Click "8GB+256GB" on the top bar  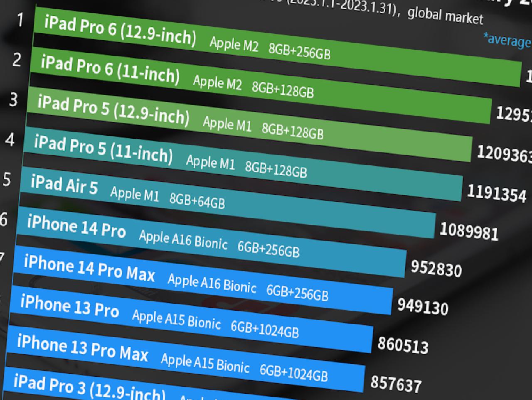point(299,52)
